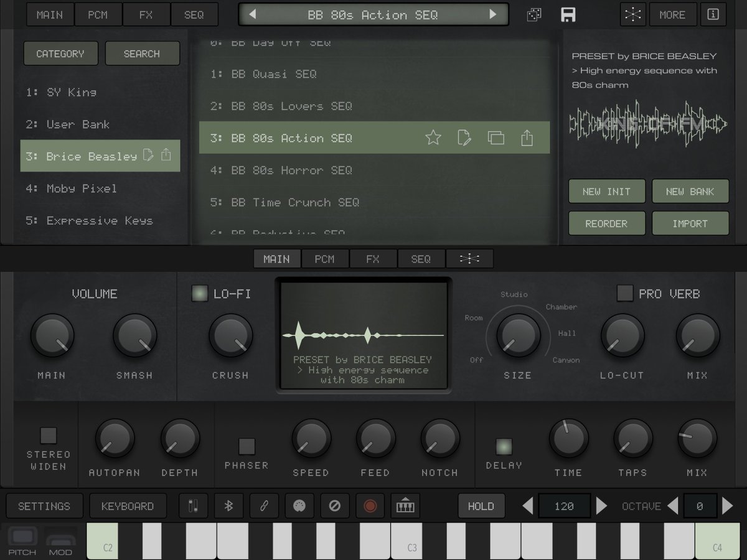Adjust the reverb SIZE knob
Screen dimensions: 747x560
tap(518, 335)
